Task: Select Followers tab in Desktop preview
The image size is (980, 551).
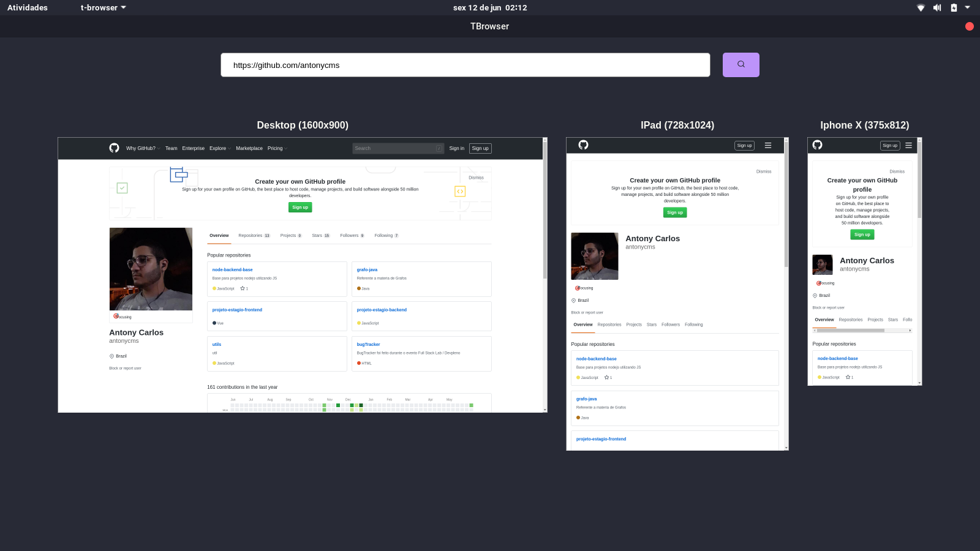Action: point(352,236)
